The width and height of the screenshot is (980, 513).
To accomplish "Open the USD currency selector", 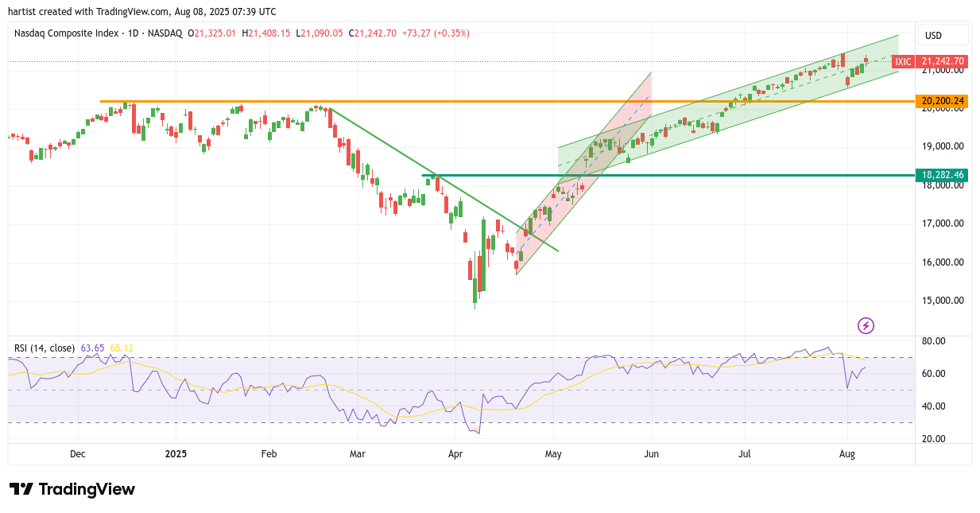I will click(943, 35).
